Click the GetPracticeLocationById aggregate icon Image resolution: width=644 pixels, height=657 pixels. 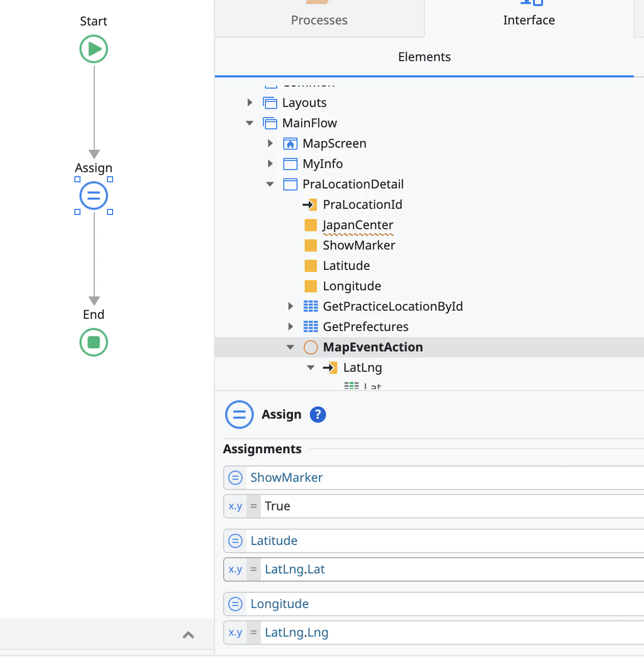[x=311, y=306]
